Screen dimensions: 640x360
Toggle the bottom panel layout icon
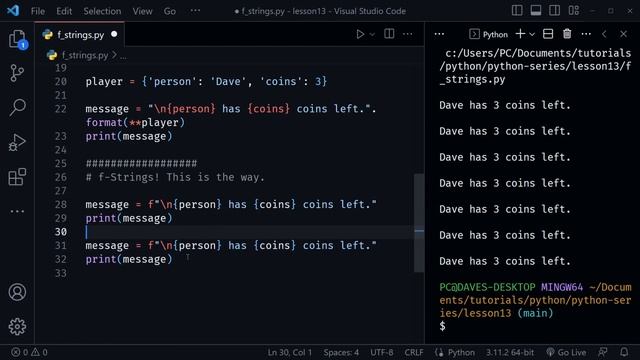pyautogui.click(x=536, y=11)
